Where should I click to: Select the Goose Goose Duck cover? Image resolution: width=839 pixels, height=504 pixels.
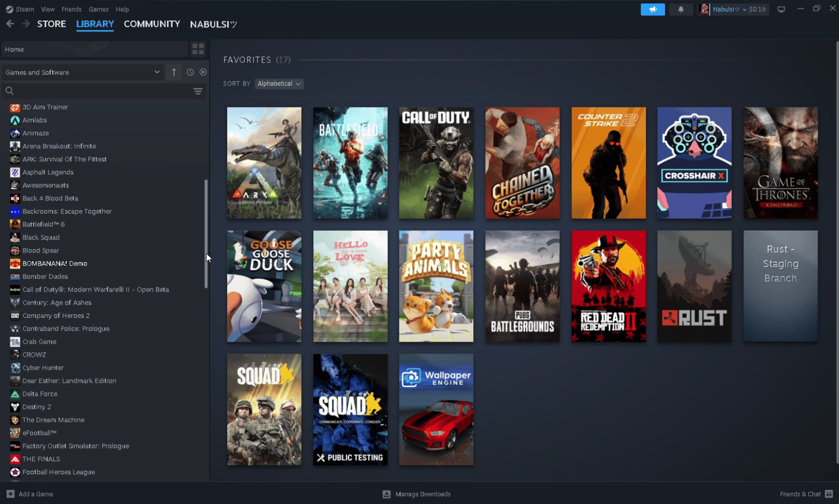264,286
